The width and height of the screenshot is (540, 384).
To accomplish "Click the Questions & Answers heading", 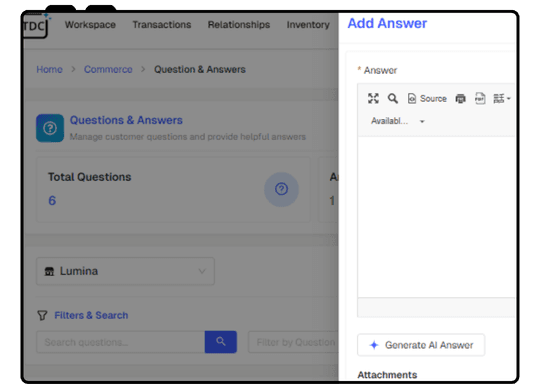I will click(126, 120).
